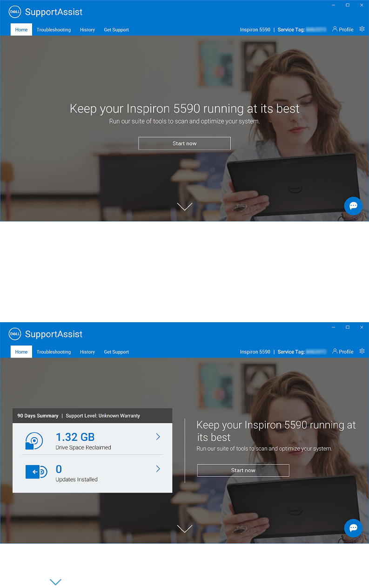
Task: Click Support Level: Unknown Warranty text
Action: 103,416
